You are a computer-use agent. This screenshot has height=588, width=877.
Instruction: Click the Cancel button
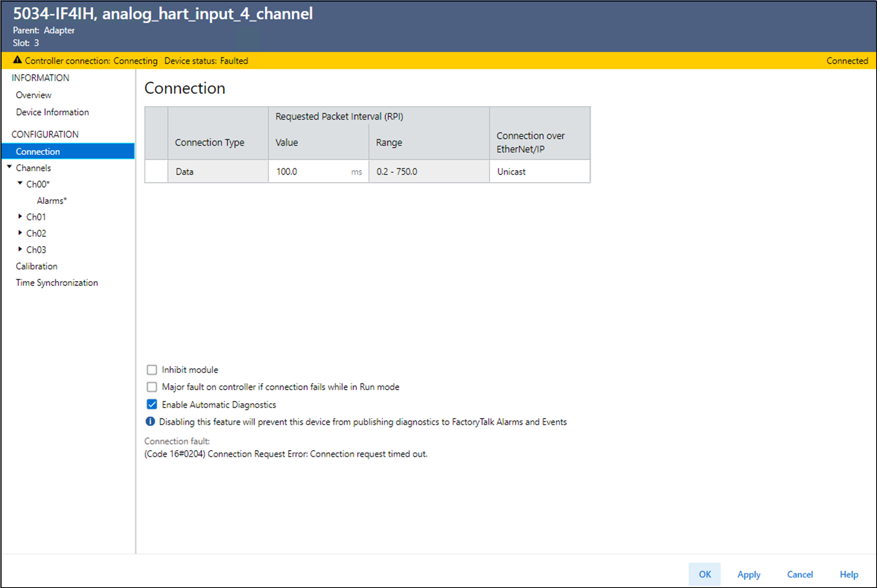point(800,574)
